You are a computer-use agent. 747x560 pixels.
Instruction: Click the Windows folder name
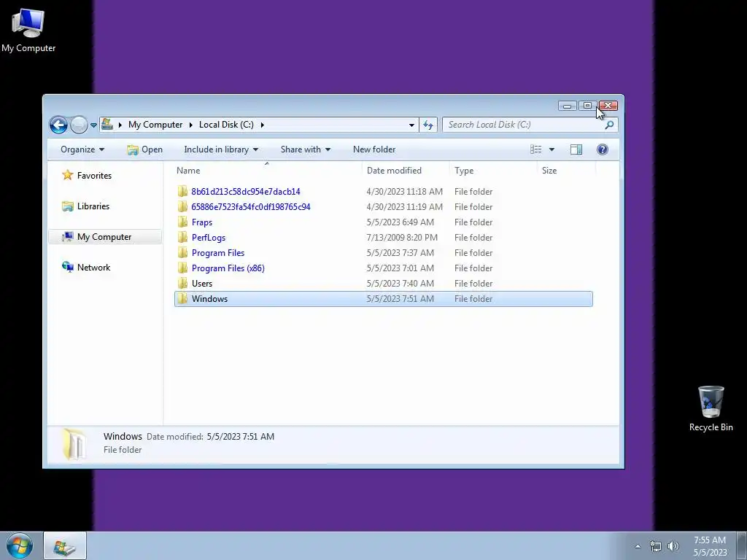(x=209, y=299)
